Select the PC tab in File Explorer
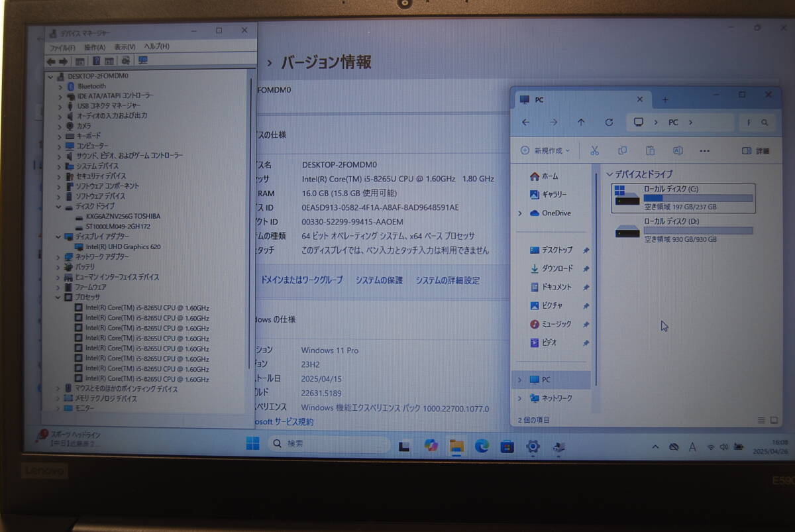This screenshot has width=795, height=532. [x=582, y=99]
